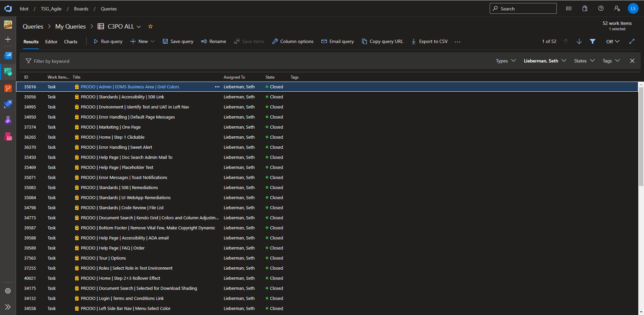Open Repos icon in left sidebar

tap(8, 88)
